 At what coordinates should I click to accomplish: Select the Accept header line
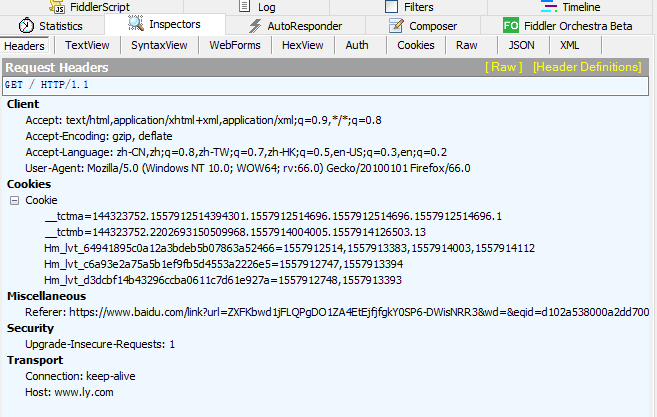203,121
